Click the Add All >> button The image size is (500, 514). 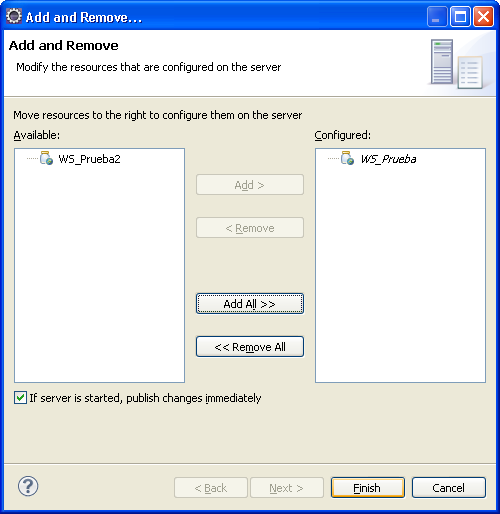click(250, 303)
